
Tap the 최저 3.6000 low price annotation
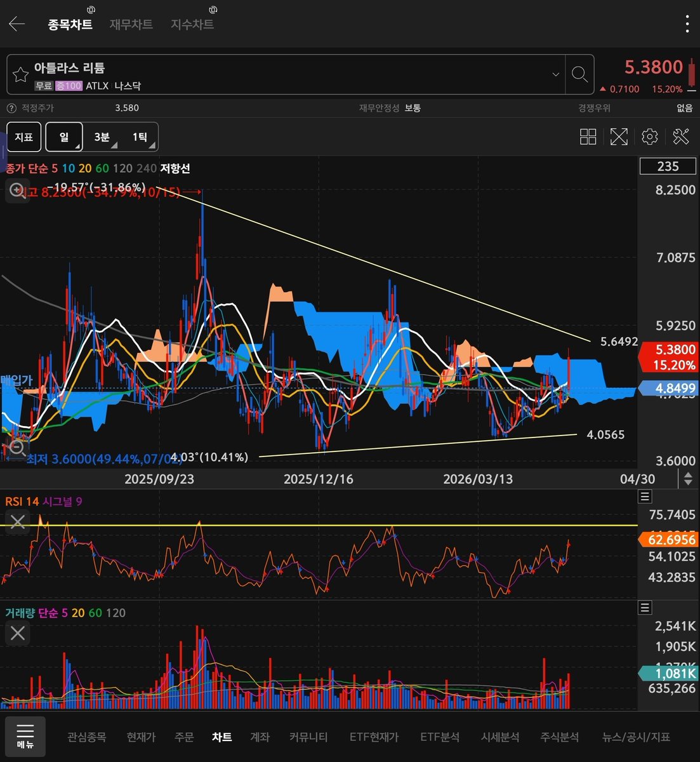105,458
